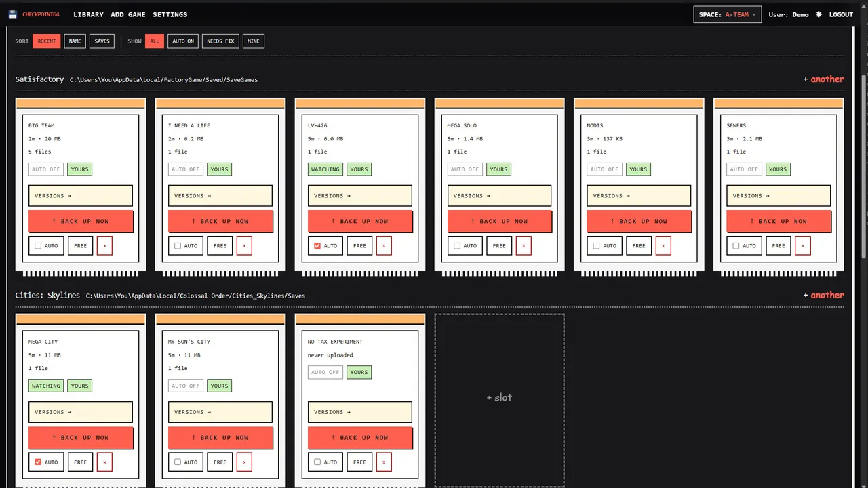Remove MEGA CITY using its red x icon
This screenshot has height=488, width=868.
[x=104, y=462]
